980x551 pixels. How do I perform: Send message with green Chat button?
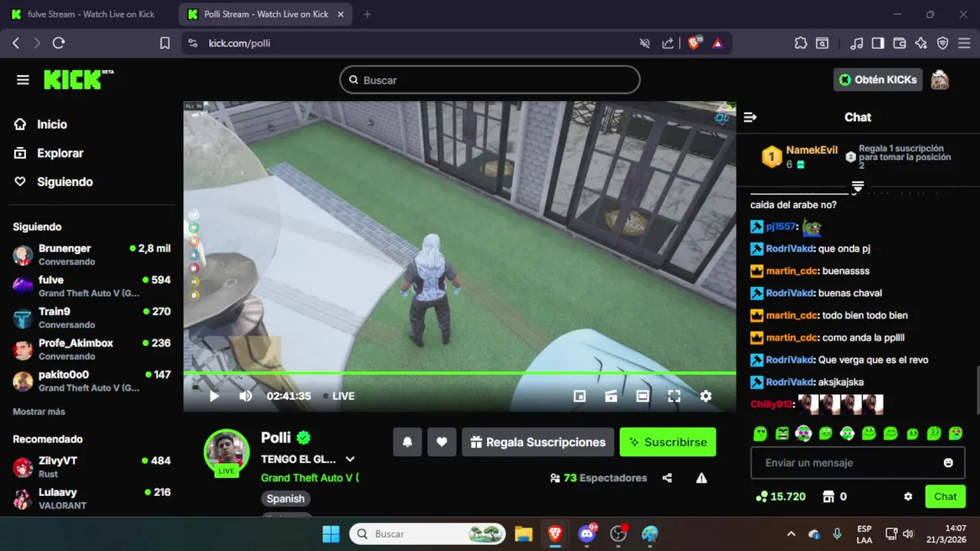click(945, 497)
